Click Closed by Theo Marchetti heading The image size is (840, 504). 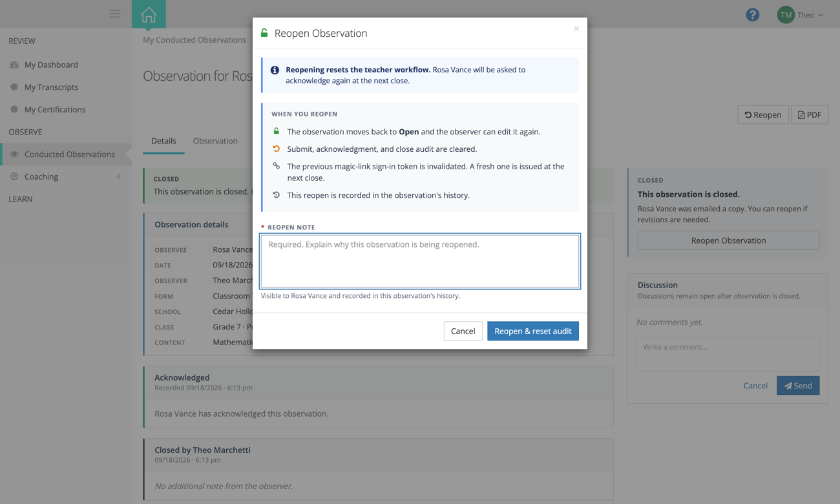(202, 450)
